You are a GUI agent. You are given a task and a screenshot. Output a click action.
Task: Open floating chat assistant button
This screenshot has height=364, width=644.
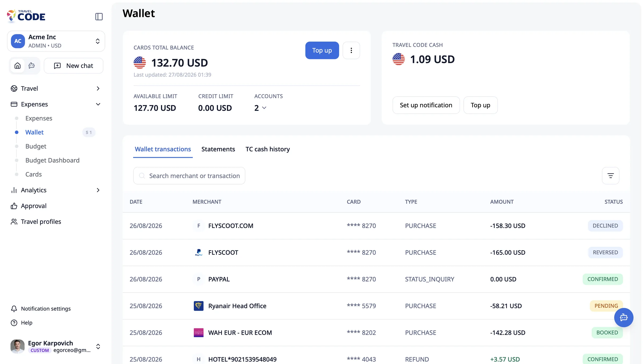(x=624, y=318)
